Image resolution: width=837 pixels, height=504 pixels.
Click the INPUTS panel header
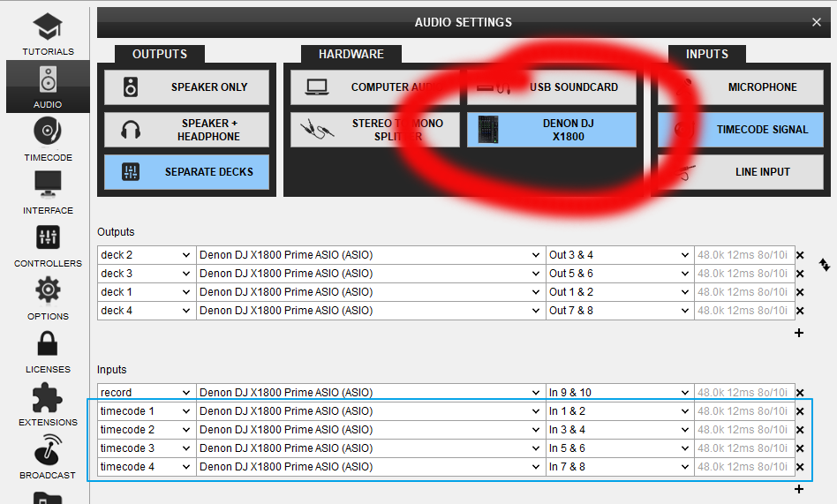coord(706,54)
